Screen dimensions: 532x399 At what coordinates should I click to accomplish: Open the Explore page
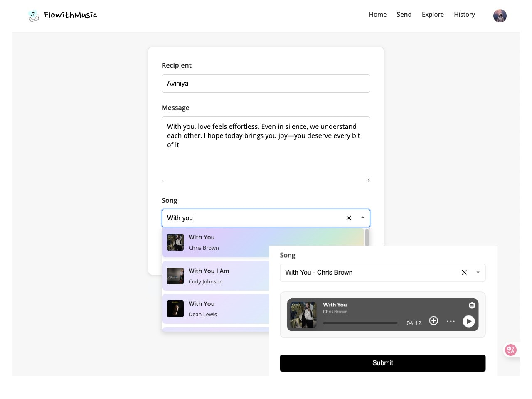[433, 15]
